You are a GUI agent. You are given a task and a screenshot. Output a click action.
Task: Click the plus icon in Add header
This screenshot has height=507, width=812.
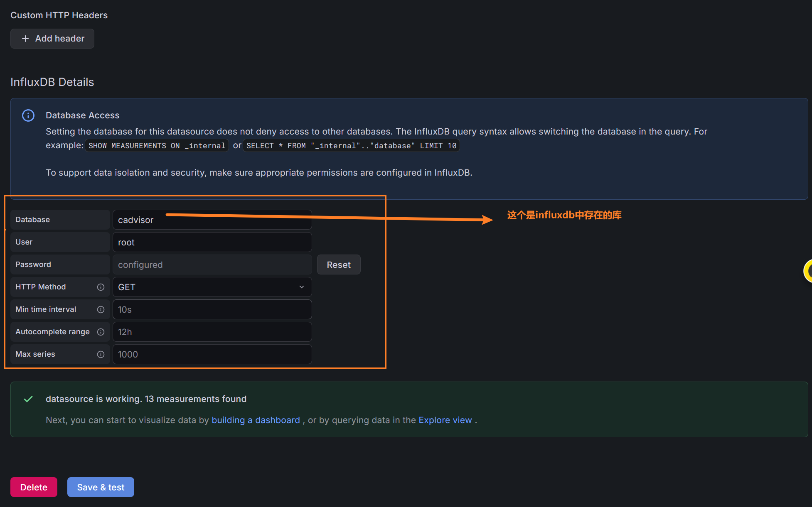(25, 39)
